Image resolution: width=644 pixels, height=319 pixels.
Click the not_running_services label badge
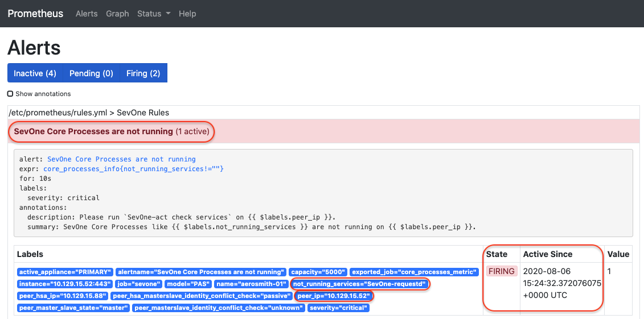pyautogui.click(x=360, y=284)
